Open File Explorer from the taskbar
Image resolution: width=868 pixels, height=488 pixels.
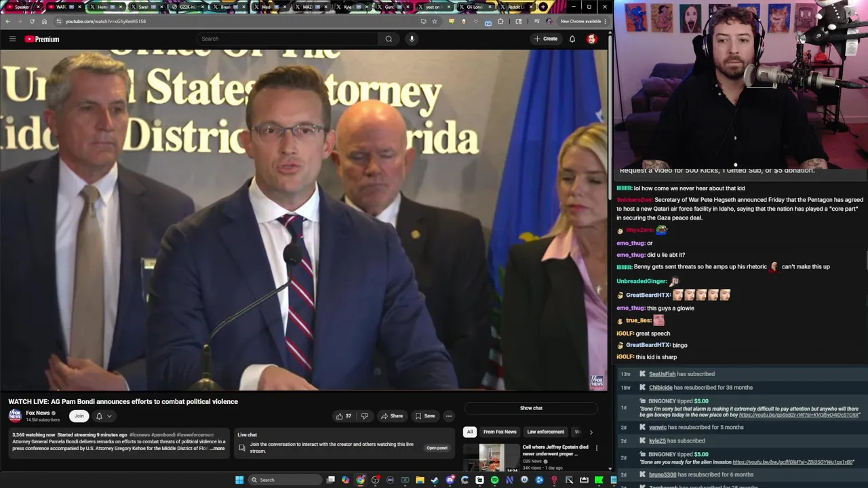click(420, 480)
